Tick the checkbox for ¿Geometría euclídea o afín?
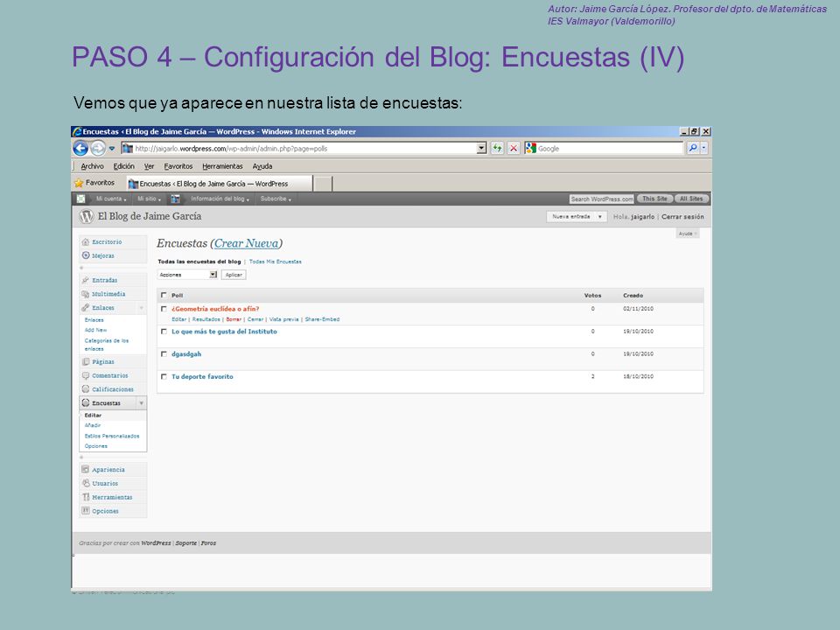This screenshot has height=630, width=840. [x=164, y=309]
